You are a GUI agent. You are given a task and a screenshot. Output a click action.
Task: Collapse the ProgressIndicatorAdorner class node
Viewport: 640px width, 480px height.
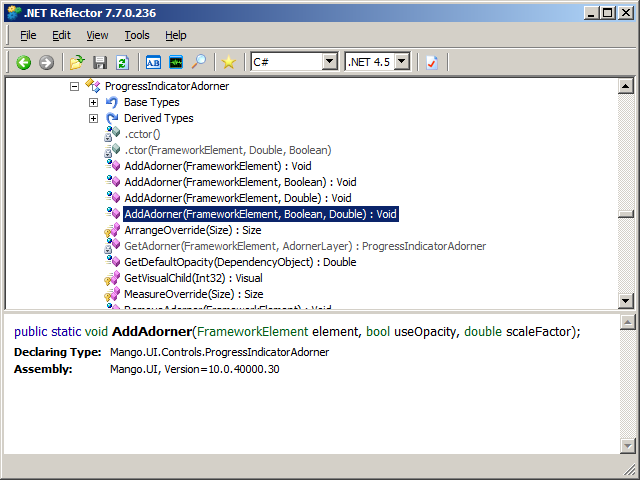[74, 86]
